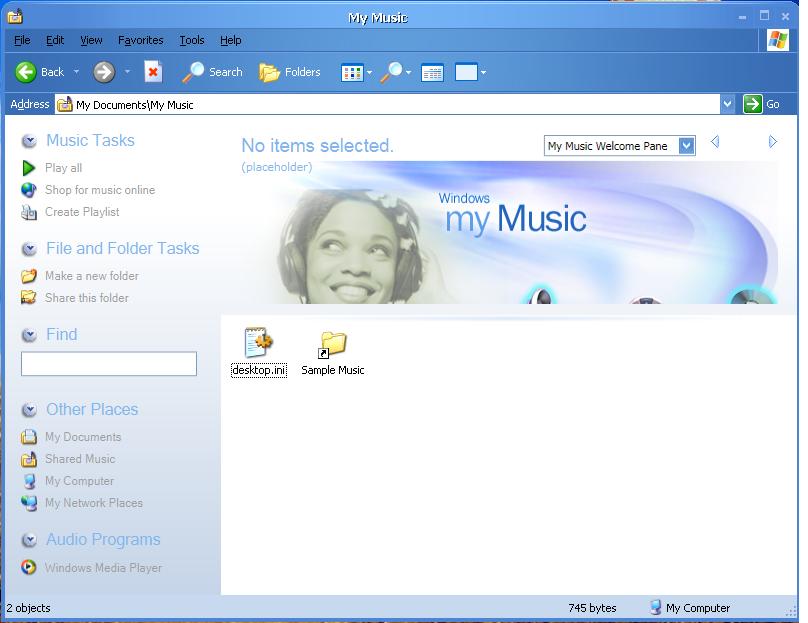This screenshot has height=623, width=808.
Task: Open the Help menu
Action: [x=230, y=40]
